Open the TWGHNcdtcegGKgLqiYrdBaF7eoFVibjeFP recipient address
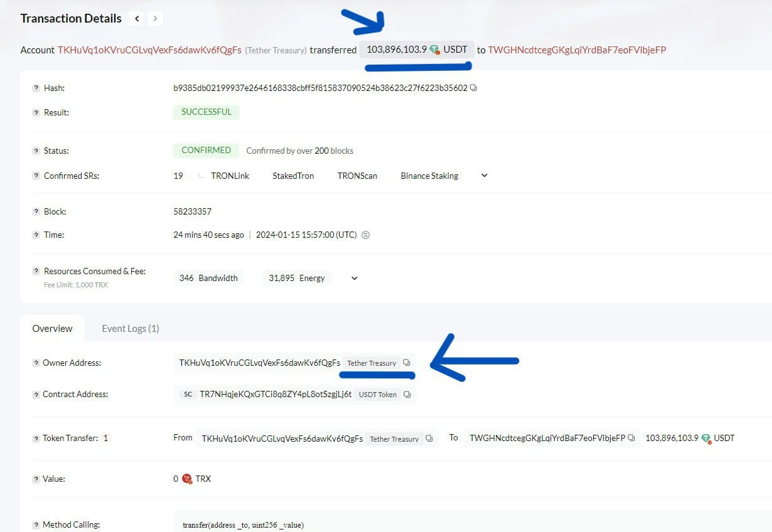 577,50
